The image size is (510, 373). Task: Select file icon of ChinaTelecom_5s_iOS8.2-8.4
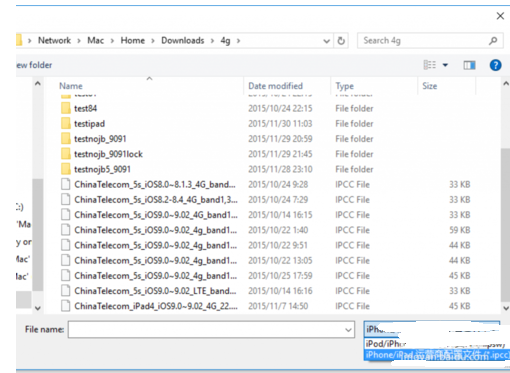[66, 200]
